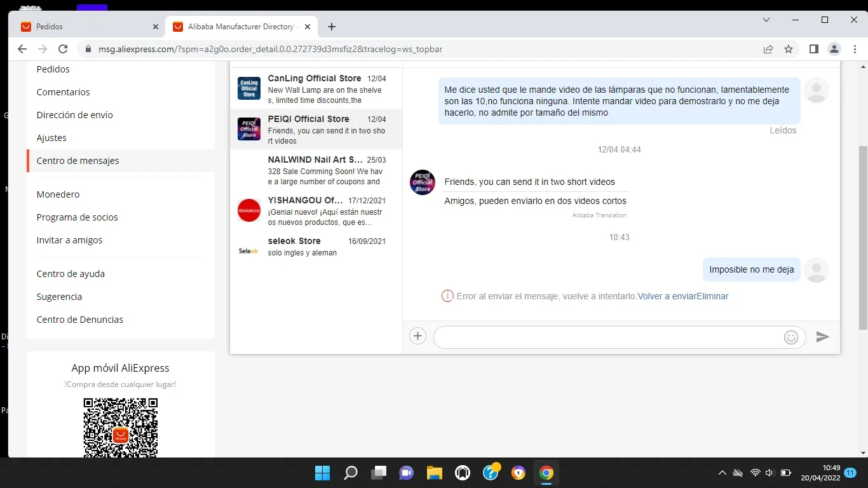Image resolution: width=868 pixels, height=488 pixels.
Task: Click the share page icon in address bar
Action: click(x=768, y=49)
